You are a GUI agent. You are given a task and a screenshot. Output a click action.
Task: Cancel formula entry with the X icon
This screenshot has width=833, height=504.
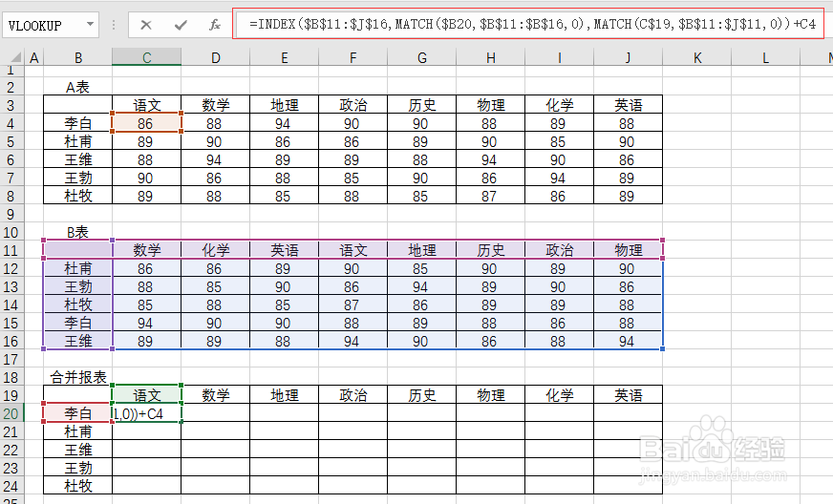click(x=146, y=25)
